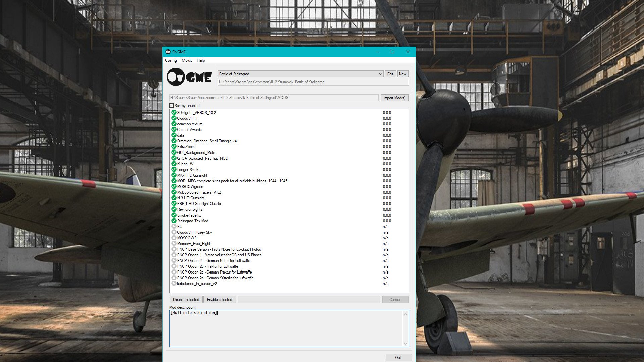
Task: Open the Help menu
Action: (201, 60)
